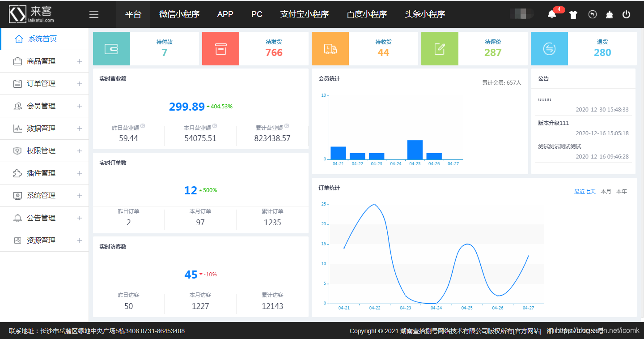The width and height of the screenshot is (644, 339).
Task: Click the user icon beside 会员管理
Action: coord(17,106)
